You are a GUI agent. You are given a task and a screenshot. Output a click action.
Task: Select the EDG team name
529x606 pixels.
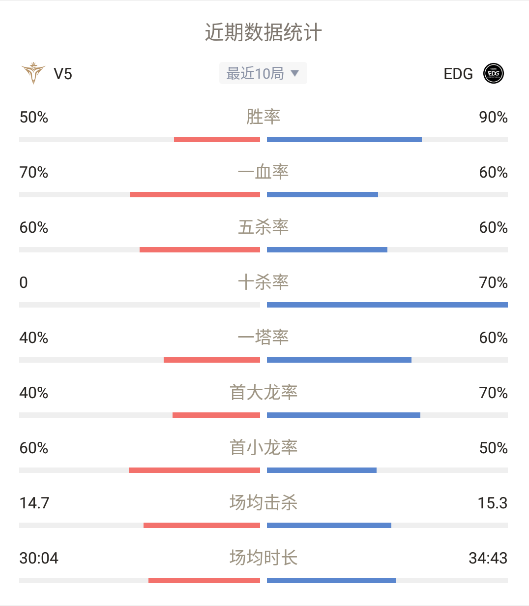tap(458, 73)
